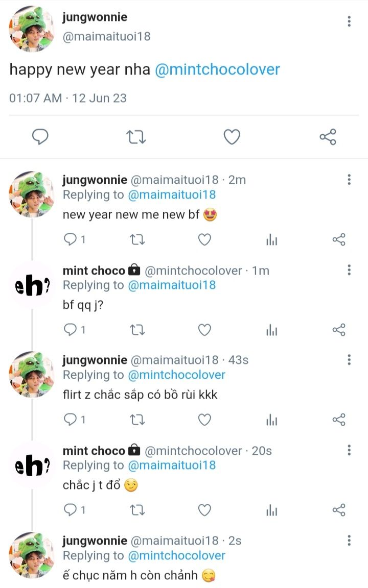Reply to the main happy new year tweet

click(40, 137)
